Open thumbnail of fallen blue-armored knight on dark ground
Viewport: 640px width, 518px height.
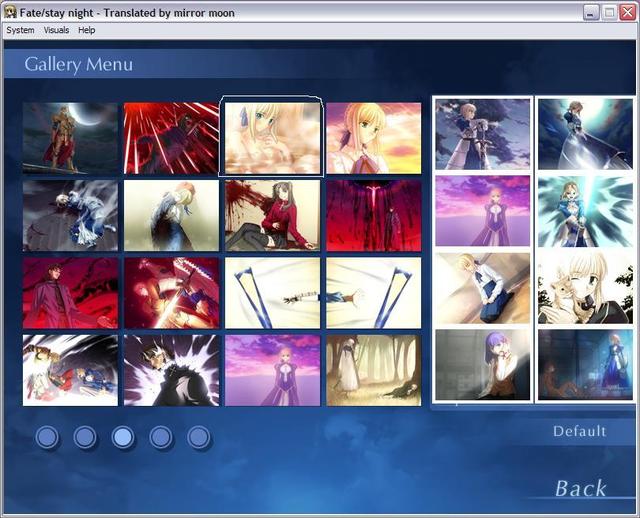point(70,216)
